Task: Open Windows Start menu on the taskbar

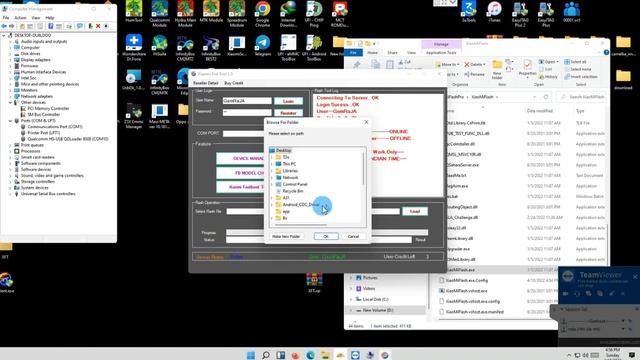Action: click(x=251, y=355)
